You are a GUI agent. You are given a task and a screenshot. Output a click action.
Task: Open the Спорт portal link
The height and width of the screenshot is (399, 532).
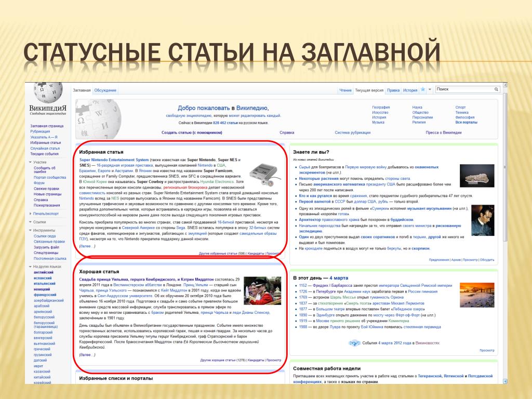(460, 107)
